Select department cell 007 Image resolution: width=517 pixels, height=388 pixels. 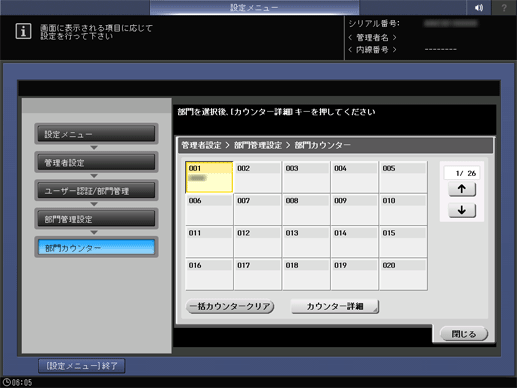click(x=258, y=209)
